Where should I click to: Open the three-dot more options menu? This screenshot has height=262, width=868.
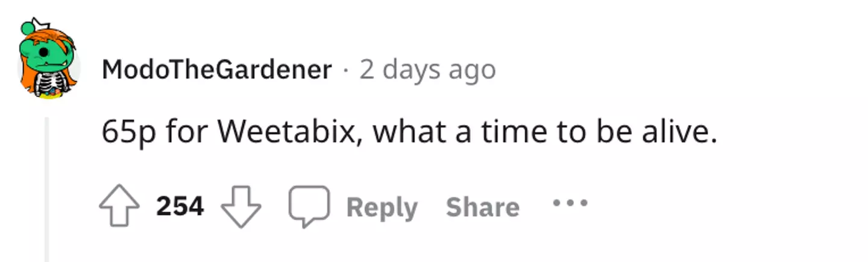click(x=570, y=203)
